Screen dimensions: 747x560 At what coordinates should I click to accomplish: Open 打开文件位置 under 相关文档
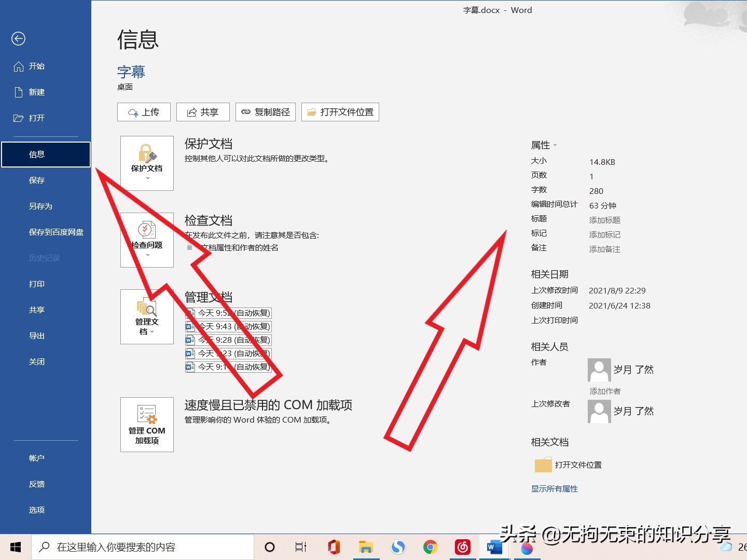coord(569,465)
